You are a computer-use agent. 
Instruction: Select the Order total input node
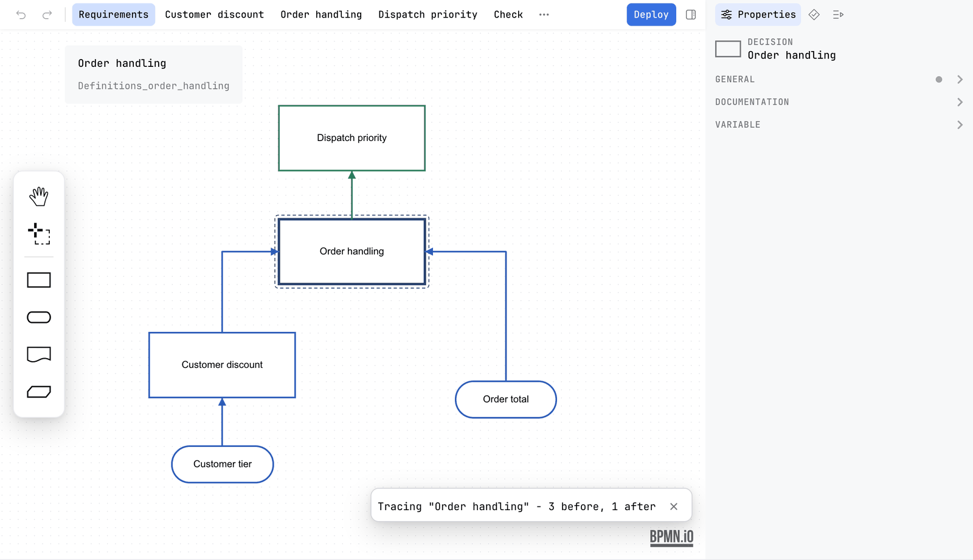click(506, 399)
